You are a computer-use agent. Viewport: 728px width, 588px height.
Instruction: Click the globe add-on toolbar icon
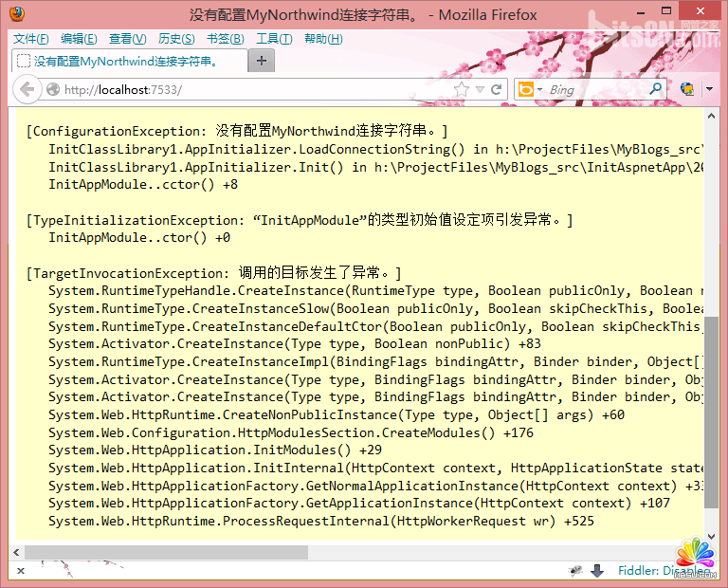click(687, 88)
